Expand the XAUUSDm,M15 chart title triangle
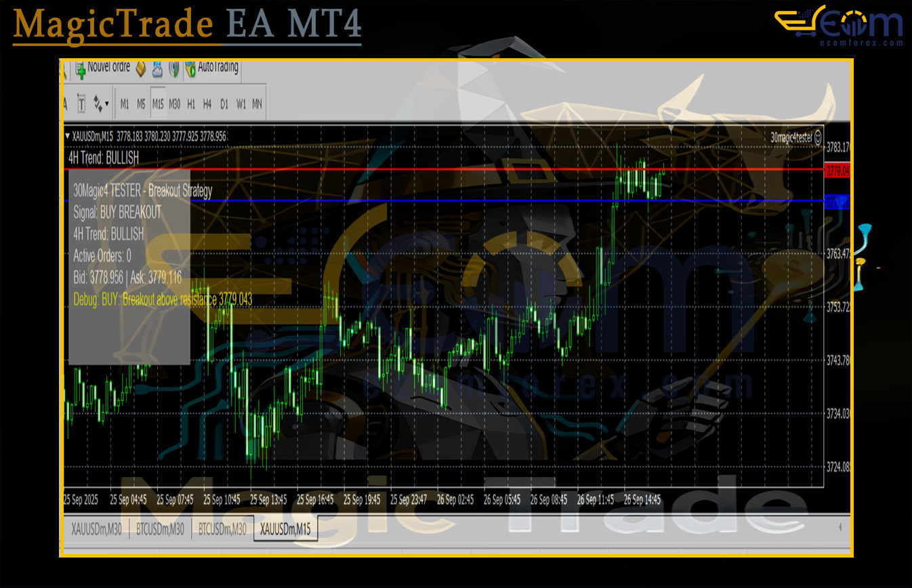 (x=67, y=136)
